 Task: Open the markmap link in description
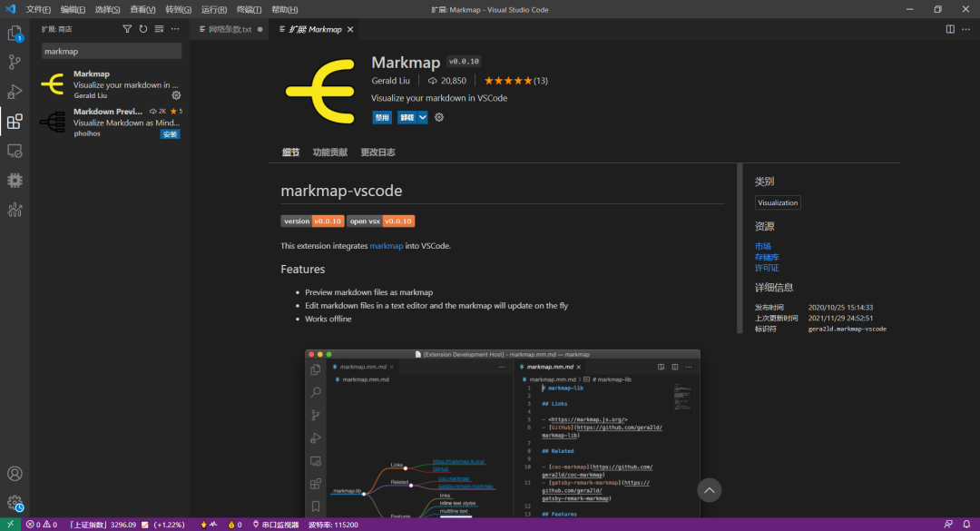(387, 246)
